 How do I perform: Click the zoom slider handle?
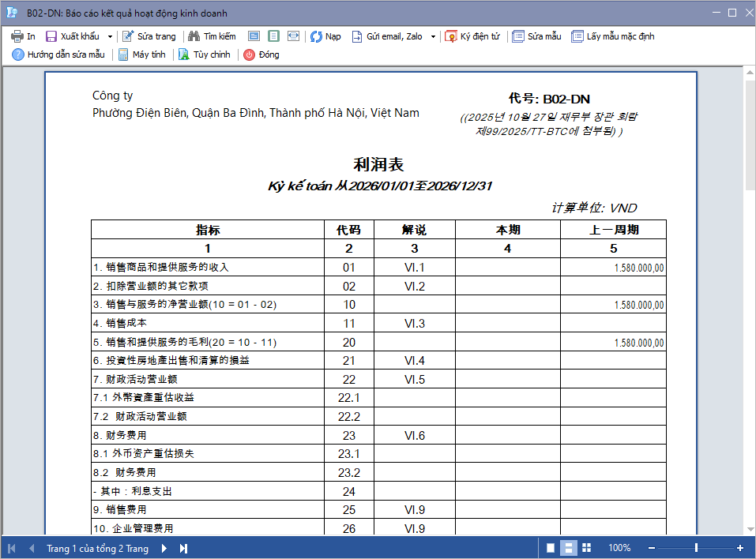tap(696, 548)
